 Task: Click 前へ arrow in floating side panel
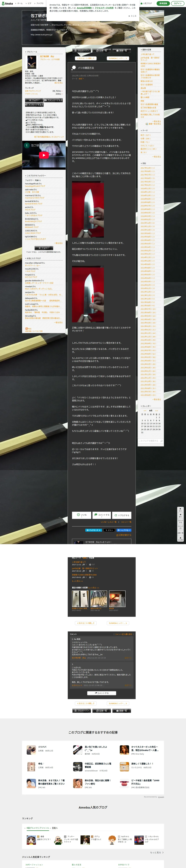coord(180,516)
